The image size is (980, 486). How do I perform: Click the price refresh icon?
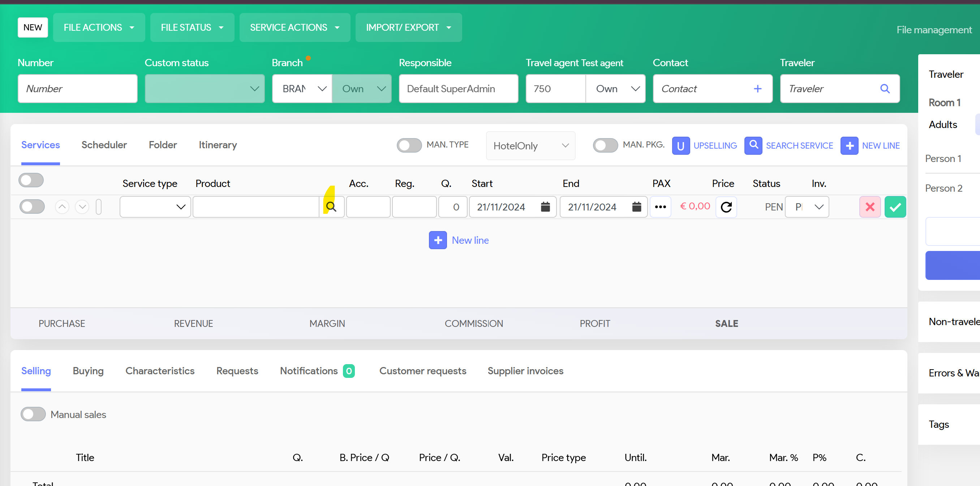(x=726, y=206)
